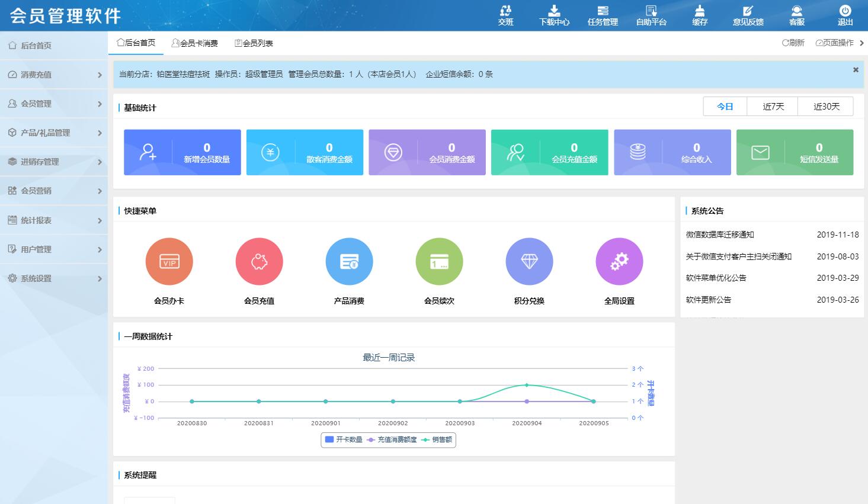This screenshot has width=868, height=504.
Task: Switch to the 后台首页 tab
Action: [x=136, y=43]
